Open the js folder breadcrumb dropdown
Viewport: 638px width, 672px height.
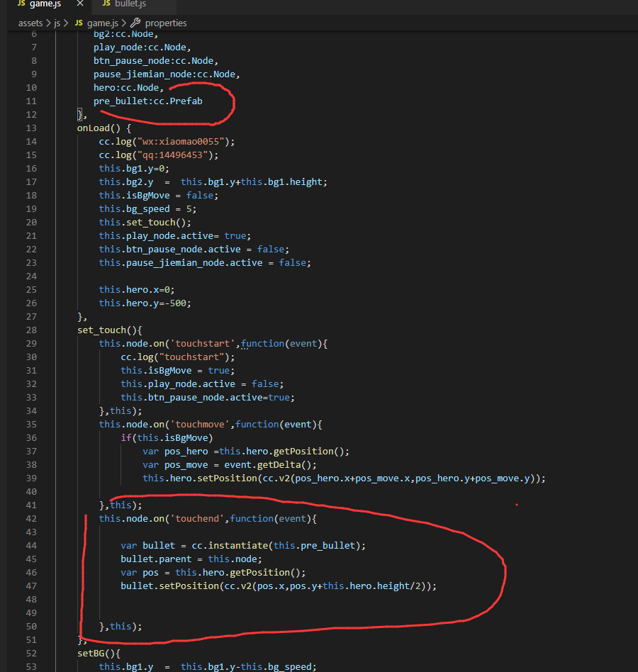(x=58, y=23)
